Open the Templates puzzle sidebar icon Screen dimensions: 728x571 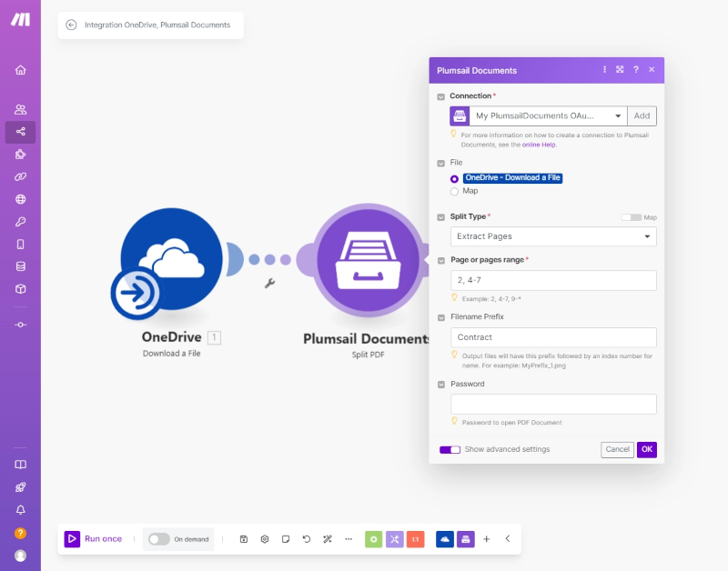(x=20, y=155)
